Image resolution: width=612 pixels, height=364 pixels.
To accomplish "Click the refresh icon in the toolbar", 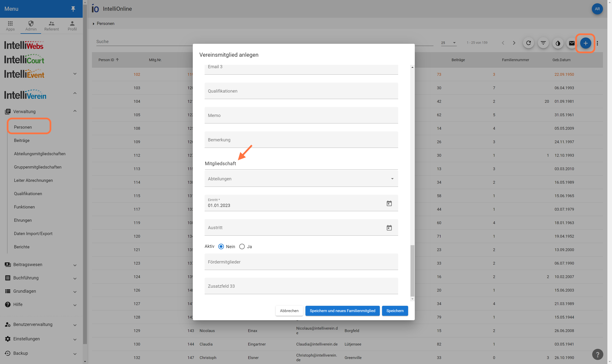I will pyautogui.click(x=529, y=43).
